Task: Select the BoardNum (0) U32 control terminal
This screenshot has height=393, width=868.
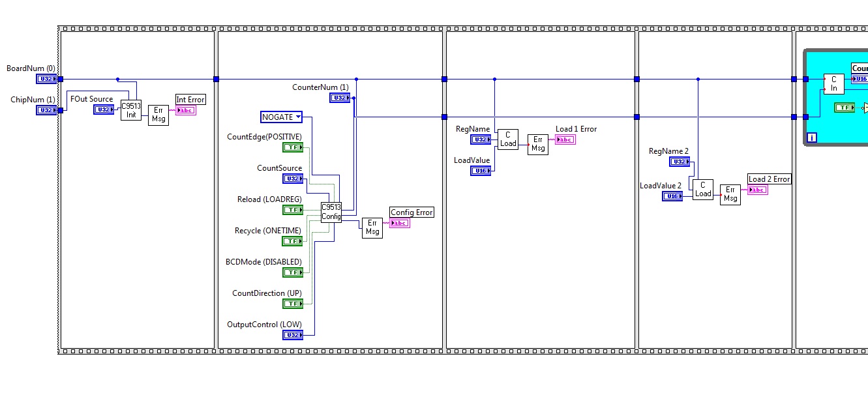Action: click(46, 79)
